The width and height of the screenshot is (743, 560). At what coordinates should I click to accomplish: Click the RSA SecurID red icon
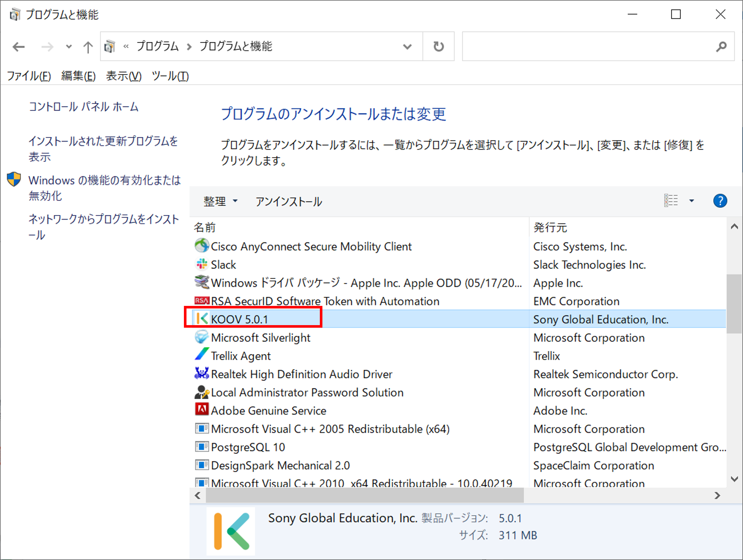pos(202,300)
